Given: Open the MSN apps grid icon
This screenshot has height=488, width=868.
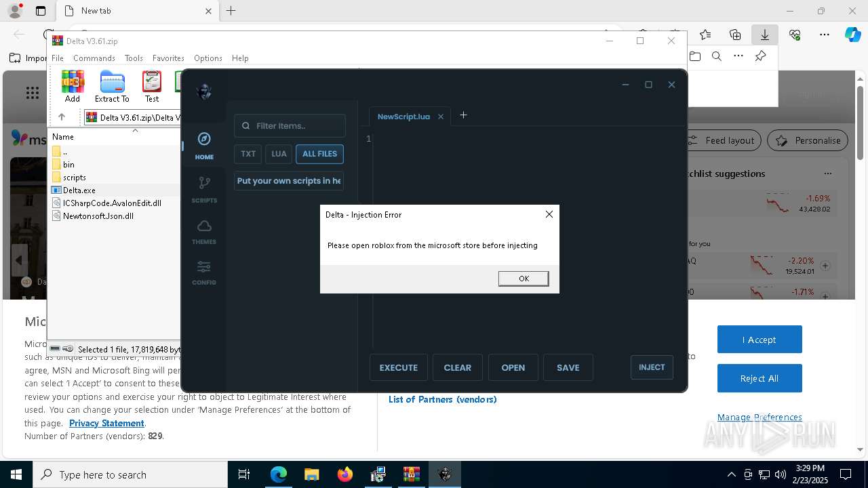Looking at the screenshot, I should [x=32, y=93].
